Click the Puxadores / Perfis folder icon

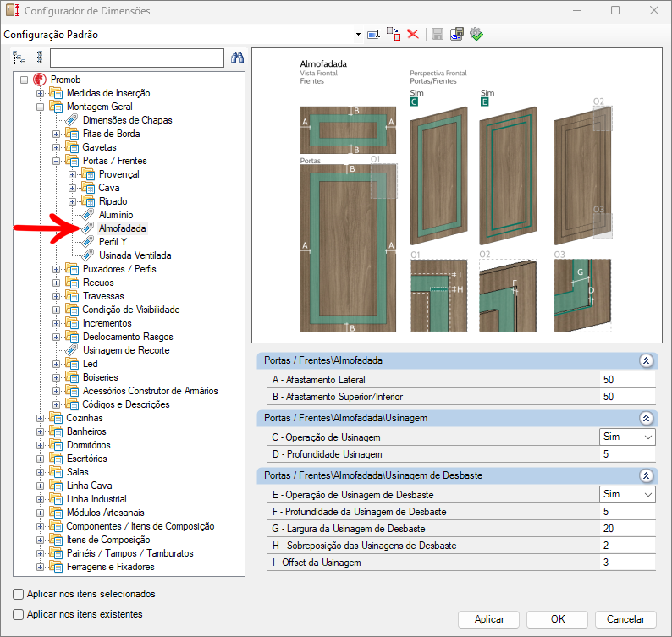(72, 269)
